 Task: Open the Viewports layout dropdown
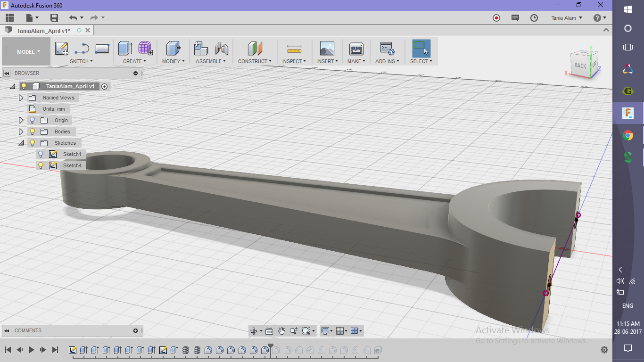tap(357, 331)
